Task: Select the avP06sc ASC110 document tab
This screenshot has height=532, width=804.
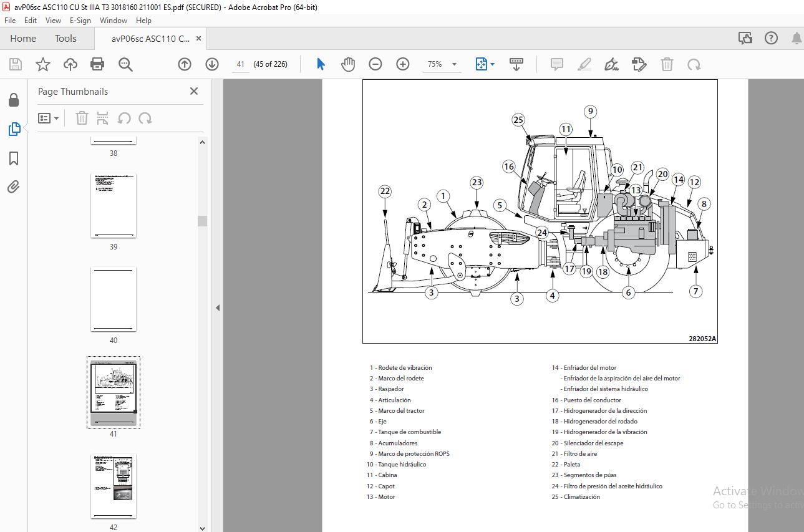Action: [150, 39]
